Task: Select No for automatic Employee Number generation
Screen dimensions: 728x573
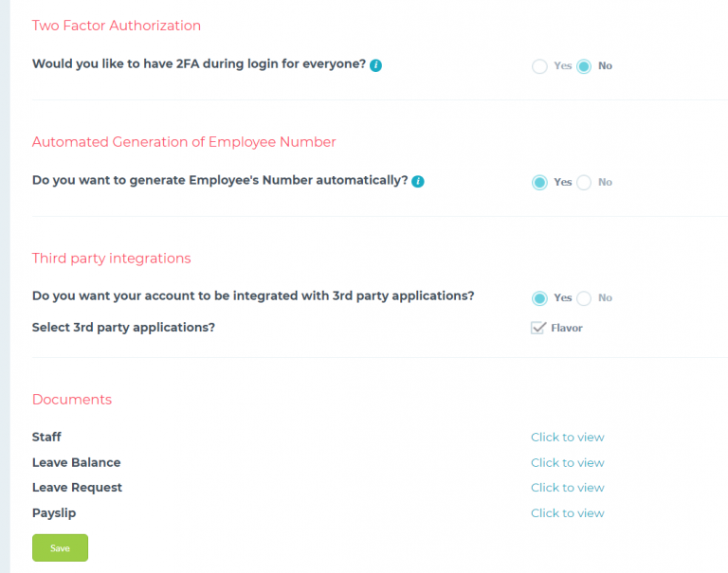Action: pyautogui.click(x=584, y=183)
